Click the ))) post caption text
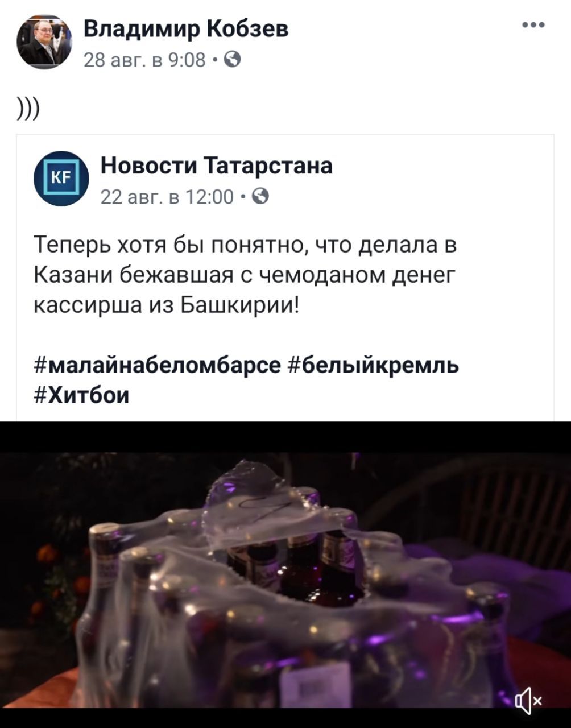This screenshot has height=728, width=571. 27,106
